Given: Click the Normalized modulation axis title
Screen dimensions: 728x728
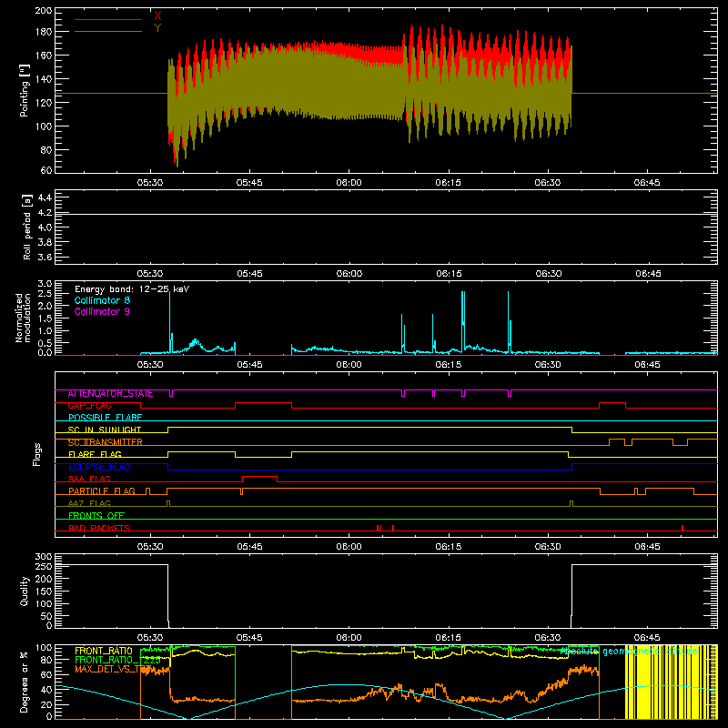Looking at the screenshot, I should [x=23, y=318].
